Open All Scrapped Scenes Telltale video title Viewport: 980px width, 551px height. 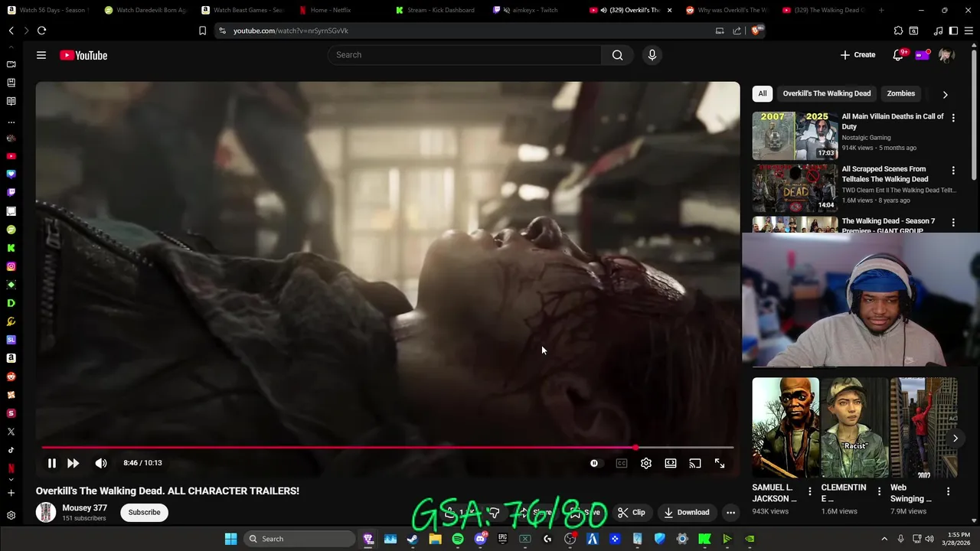pos(885,174)
